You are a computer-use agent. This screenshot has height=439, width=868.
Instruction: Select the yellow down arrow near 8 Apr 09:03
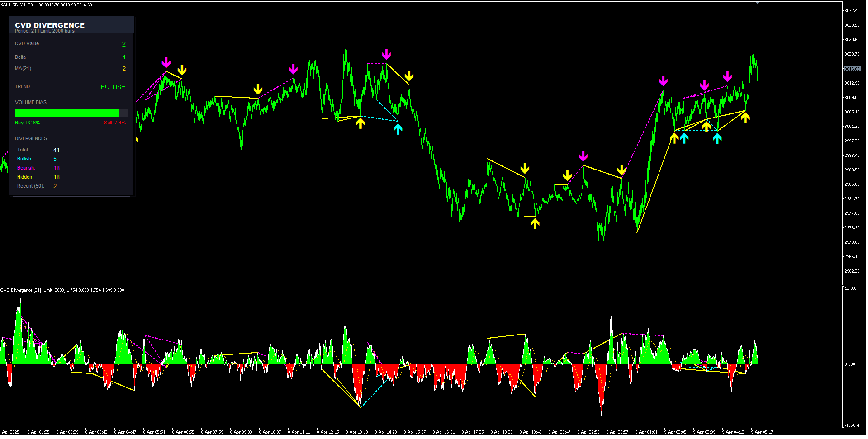(258, 89)
